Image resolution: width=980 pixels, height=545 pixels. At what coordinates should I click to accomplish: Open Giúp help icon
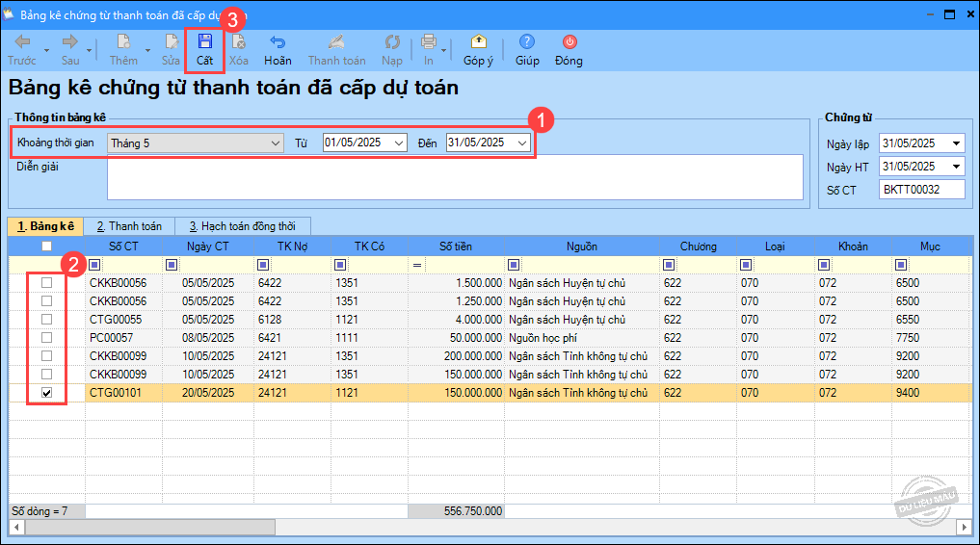point(527,43)
